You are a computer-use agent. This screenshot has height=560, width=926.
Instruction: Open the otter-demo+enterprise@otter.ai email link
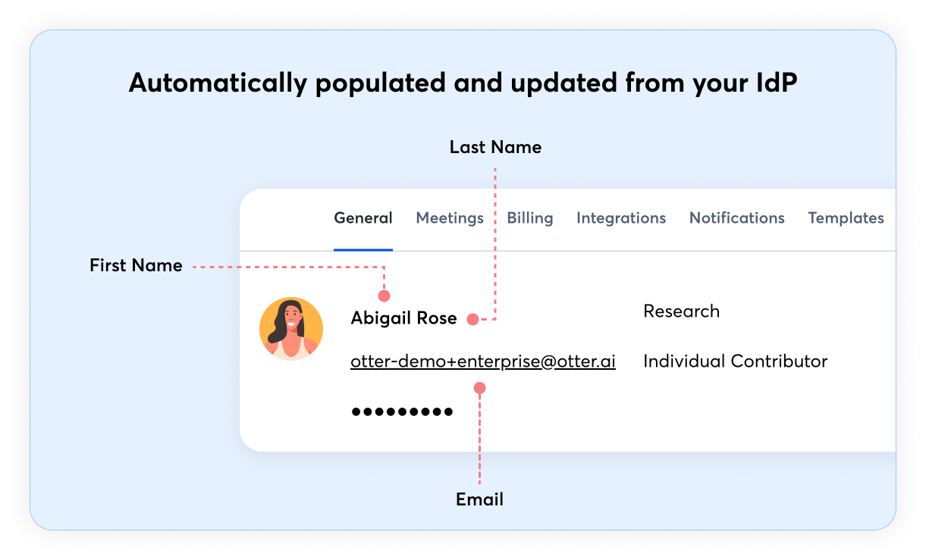[483, 362]
